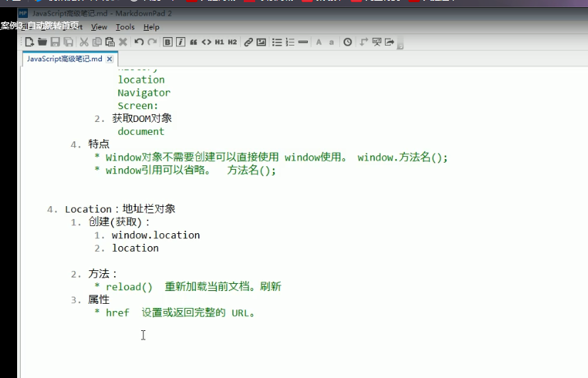
Task: Undo the last edit
Action: coord(139,42)
